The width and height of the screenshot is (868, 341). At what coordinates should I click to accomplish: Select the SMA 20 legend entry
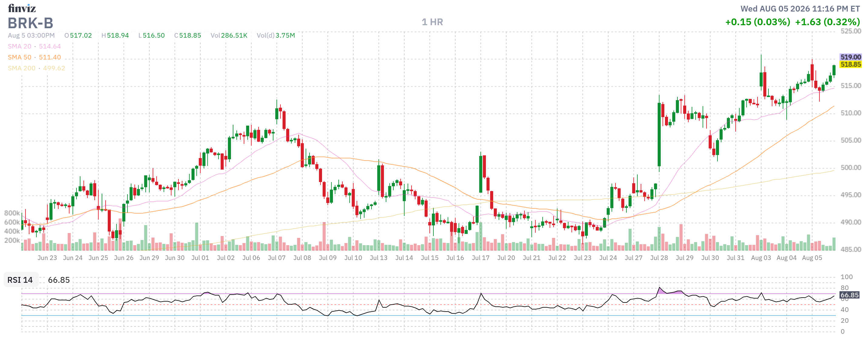[34, 46]
